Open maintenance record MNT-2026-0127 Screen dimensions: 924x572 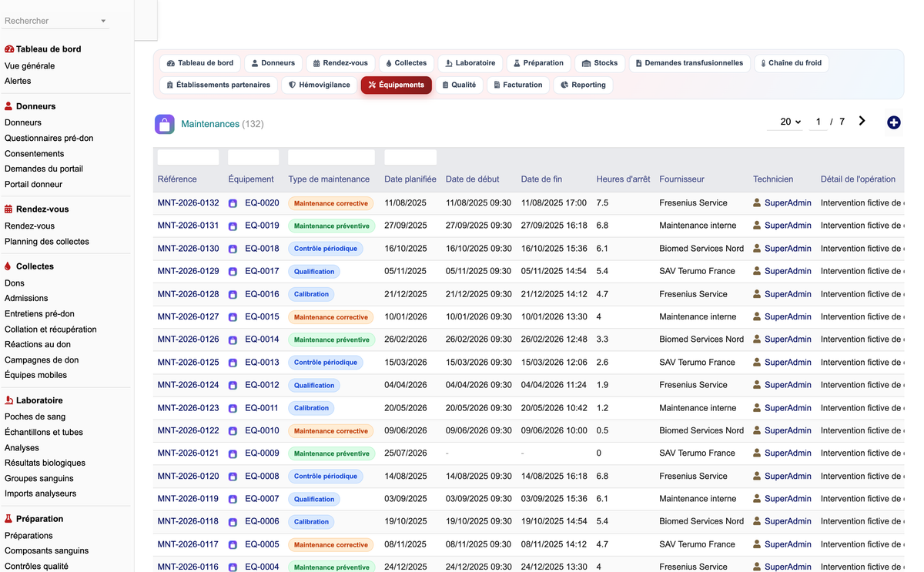pyautogui.click(x=188, y=316)
